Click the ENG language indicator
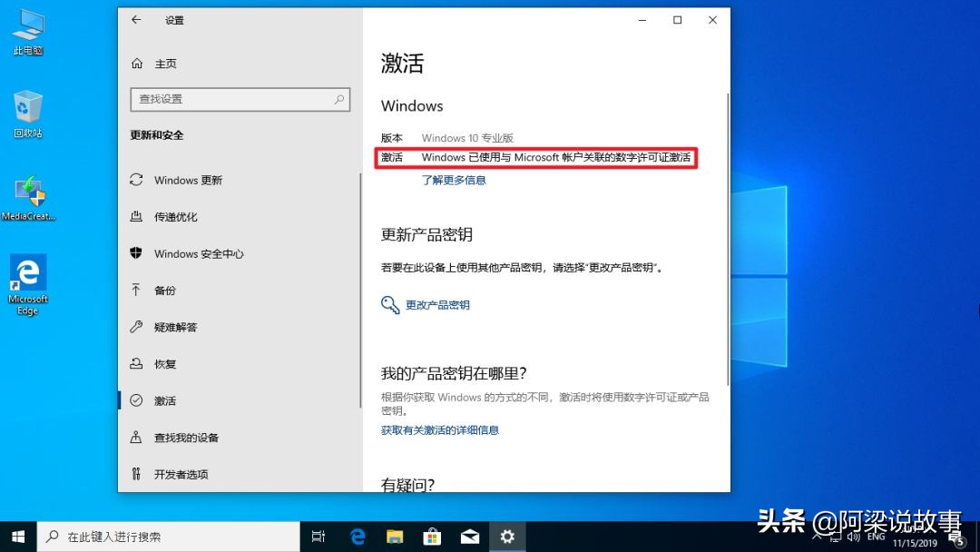The image size is (980, 552). (x=877, y=537)
